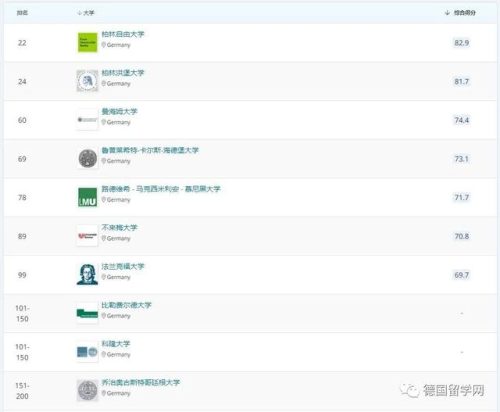Click rank number 78
The image size is (500, 412).
pos(22,197)
